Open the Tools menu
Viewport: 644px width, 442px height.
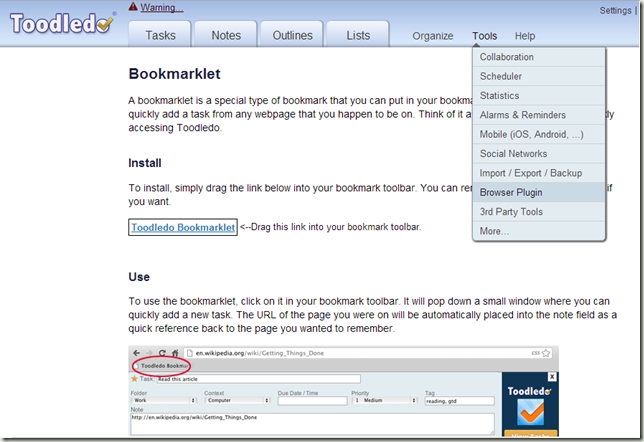(484, 36)
